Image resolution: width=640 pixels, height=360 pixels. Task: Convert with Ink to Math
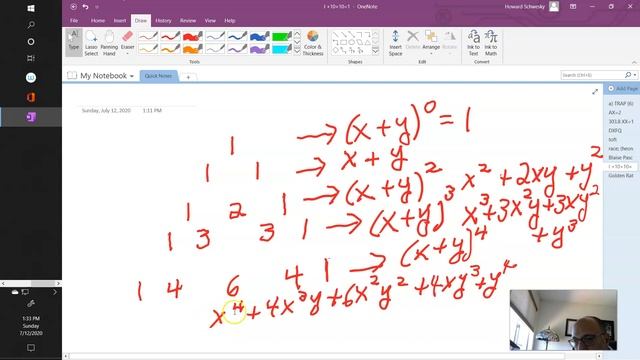pos(491,42)
